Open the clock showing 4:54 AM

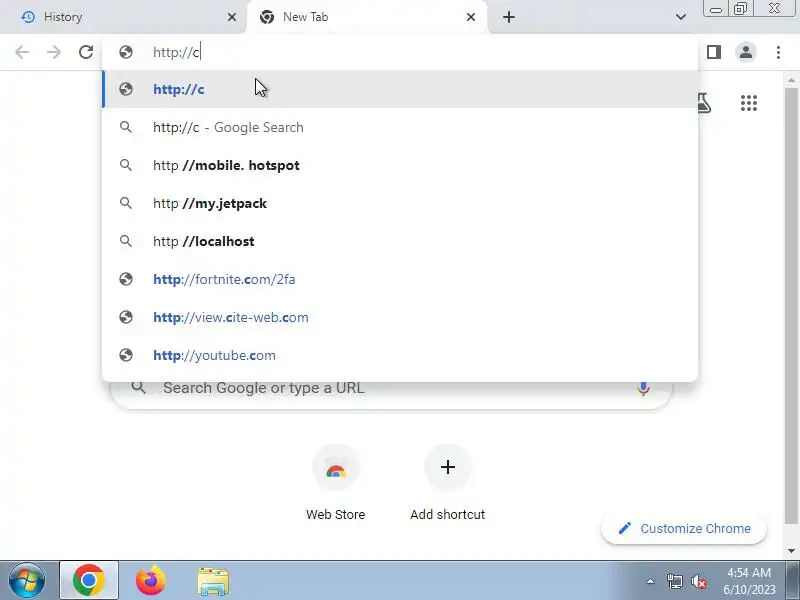click(749, 581)
